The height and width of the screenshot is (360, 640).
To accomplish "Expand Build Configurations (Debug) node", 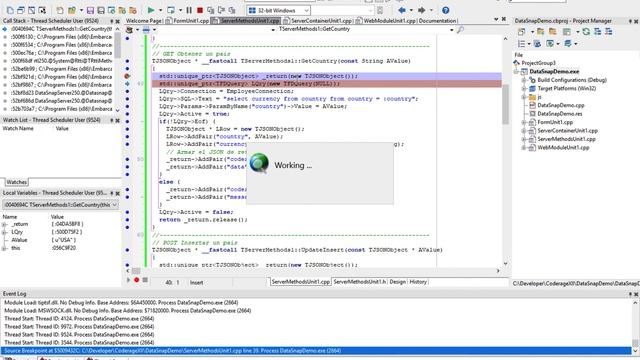I will click(x=524, y=80).
